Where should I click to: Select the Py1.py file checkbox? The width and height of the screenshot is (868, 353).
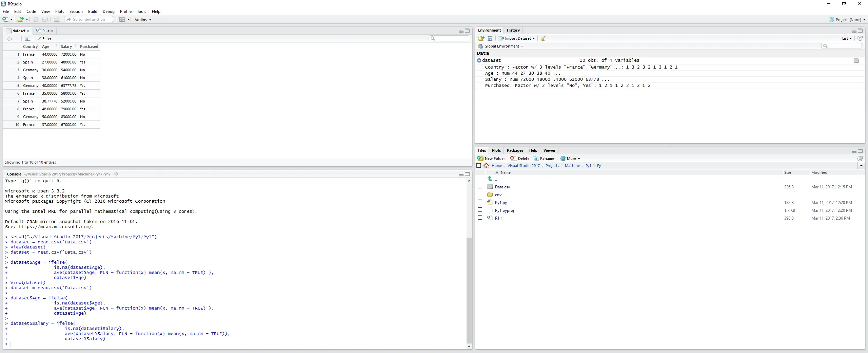coord(480,202)
